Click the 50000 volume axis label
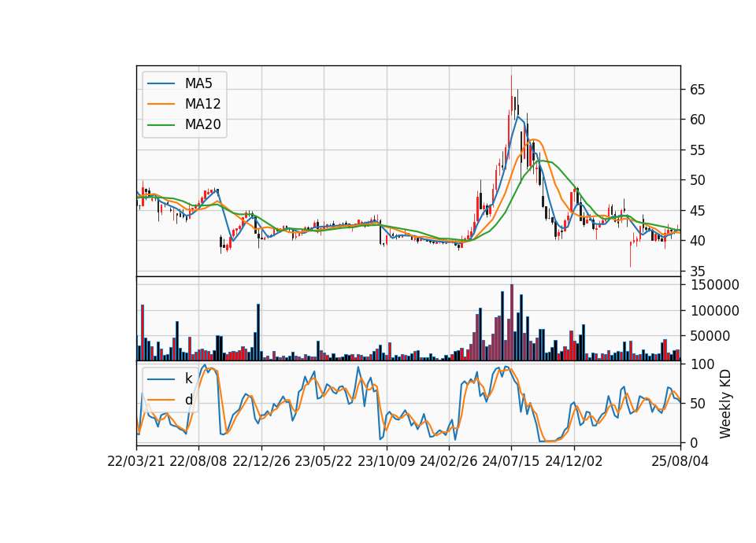The width and height of the screenshot is (756, 543). [x=710, y=336]
